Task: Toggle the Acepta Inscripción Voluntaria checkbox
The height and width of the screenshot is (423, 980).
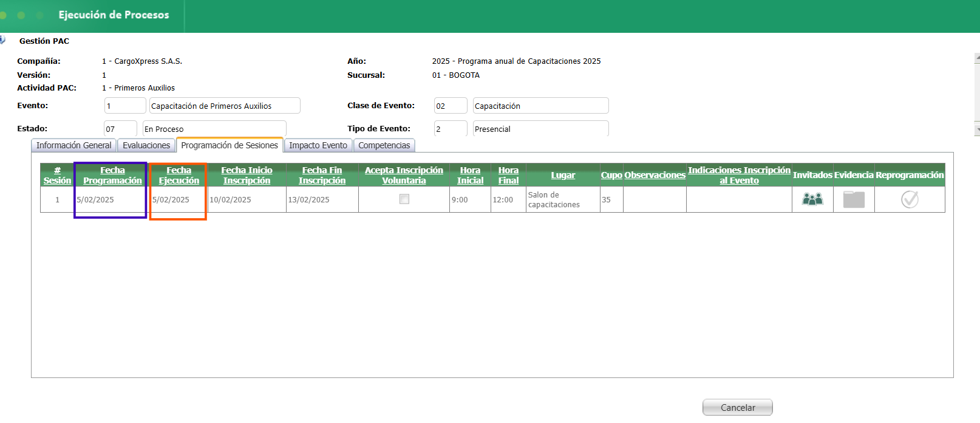Action: coord(404,199)
